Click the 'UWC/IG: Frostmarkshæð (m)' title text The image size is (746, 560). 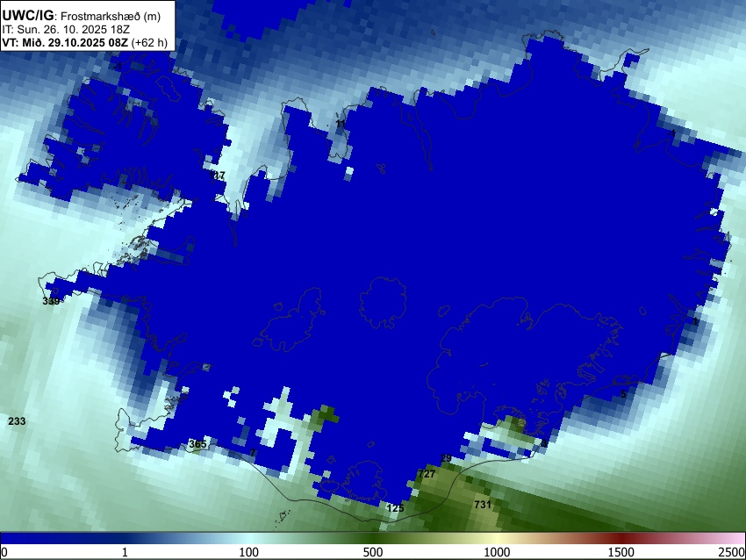[82, 16]
